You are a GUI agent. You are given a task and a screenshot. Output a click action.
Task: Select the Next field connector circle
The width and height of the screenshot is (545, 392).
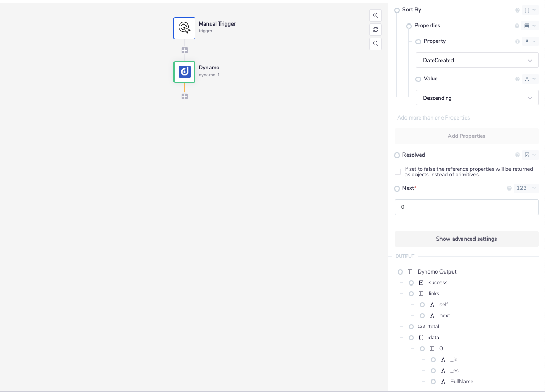point(397,188)
